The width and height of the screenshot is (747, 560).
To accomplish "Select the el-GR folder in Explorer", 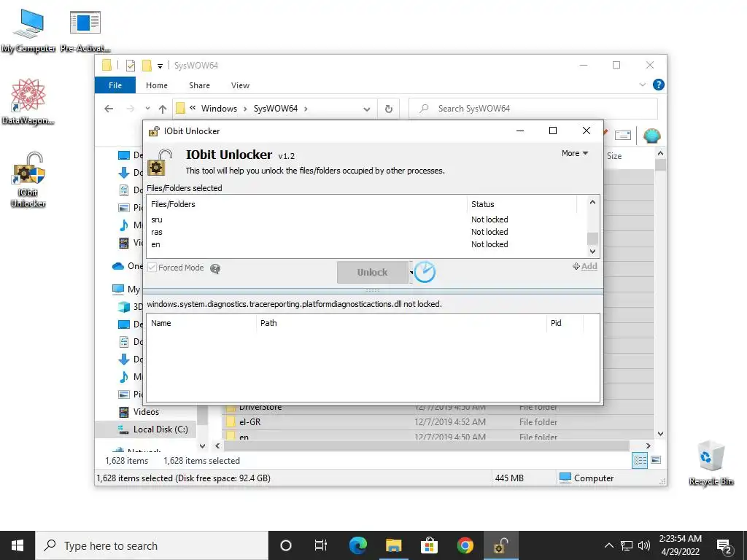I will coord(438,422).
